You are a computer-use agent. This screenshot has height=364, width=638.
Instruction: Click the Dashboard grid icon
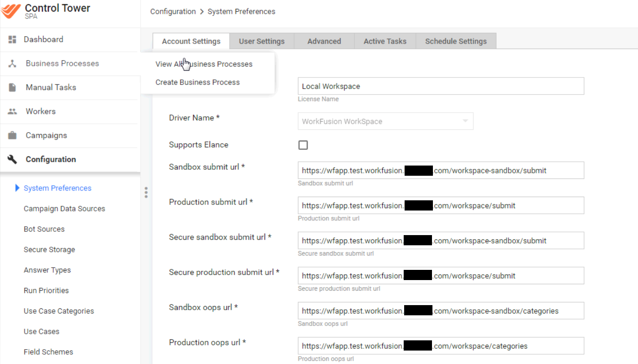point(13,39)
